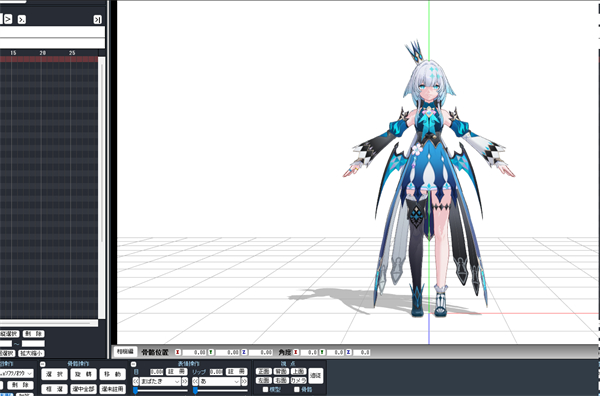The image size is (600, 396).
Task: Click the timeline vertical scrollbar
Action: (x=101, y=187)
